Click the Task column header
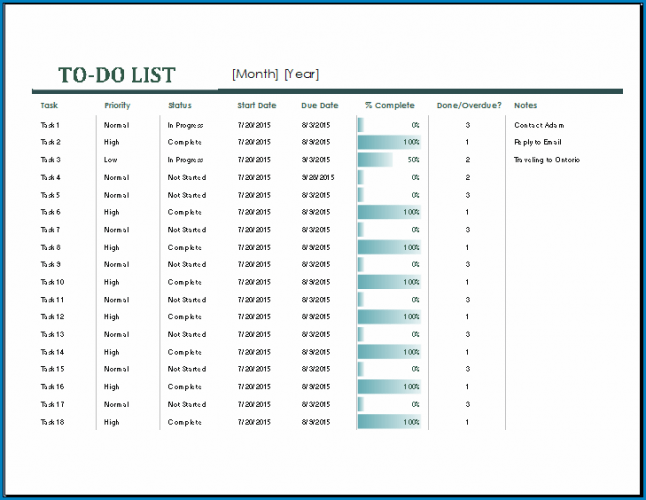646x500 pixels. (x=49, y=105)
